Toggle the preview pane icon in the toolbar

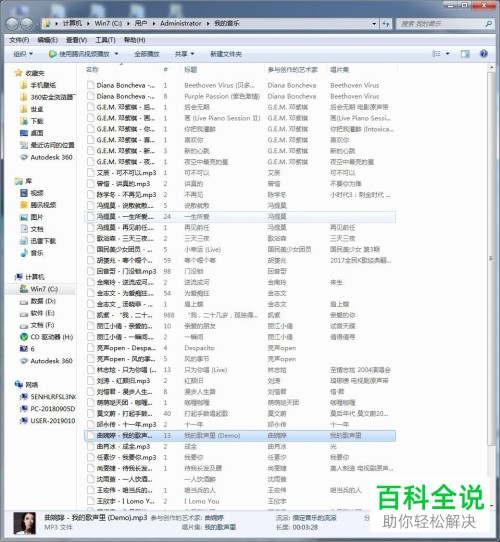(x=465, y=54)
